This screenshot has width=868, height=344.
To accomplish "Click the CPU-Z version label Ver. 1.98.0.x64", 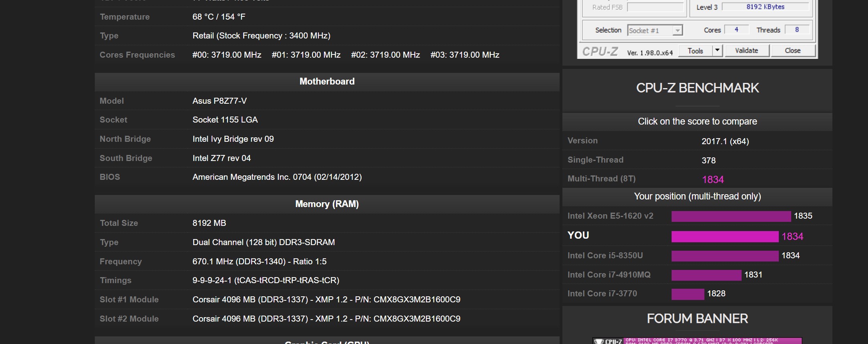I will tap(650, 53).
